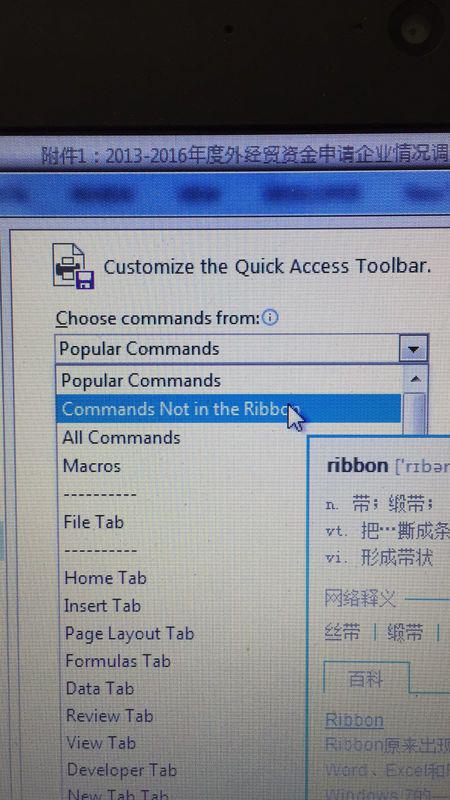
Task: Choose Commands Not in the Ribbon
Action: click(x=229, y=409)
